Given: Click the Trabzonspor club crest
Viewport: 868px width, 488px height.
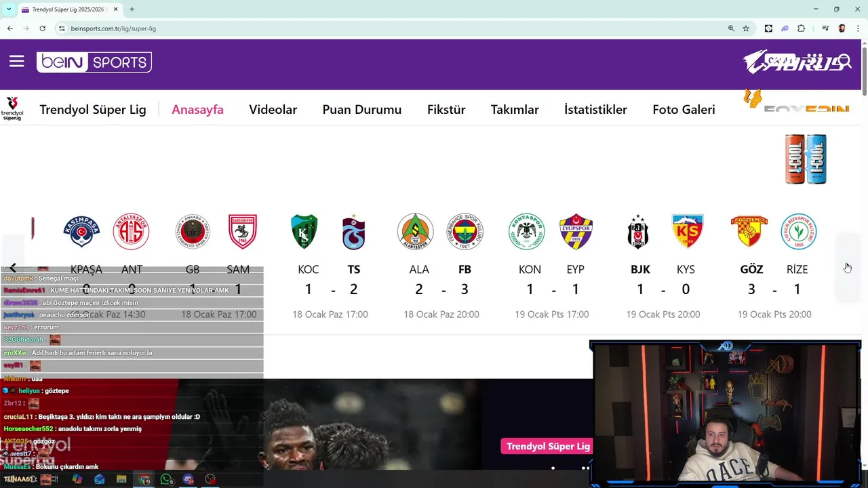Looking at the screenshot, I should coord(353,232).
